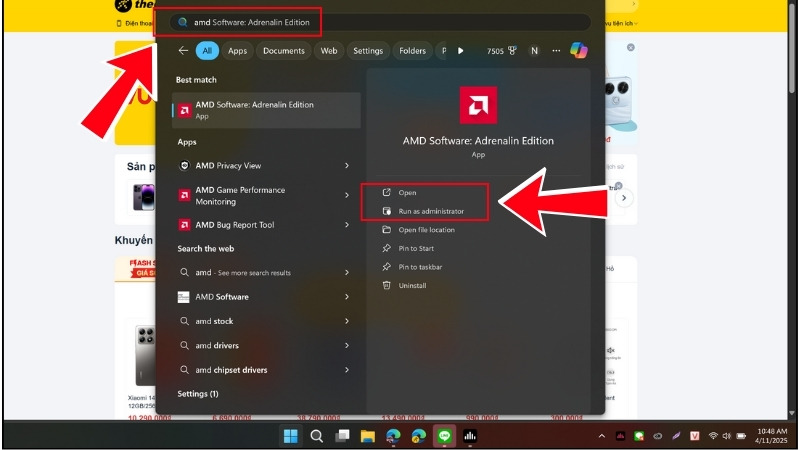Select AMD Software: Adrenalin Edition best match
Image resolution: width=800 pixels, height=450 pixels.
(266, 110)
